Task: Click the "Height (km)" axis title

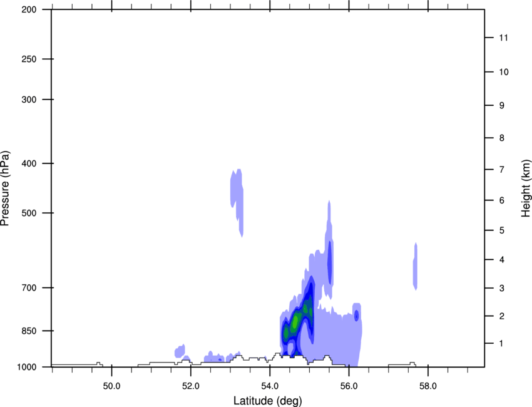Action: coord(526,188)
